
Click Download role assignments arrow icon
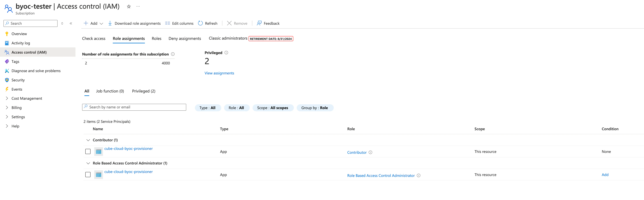110,23
